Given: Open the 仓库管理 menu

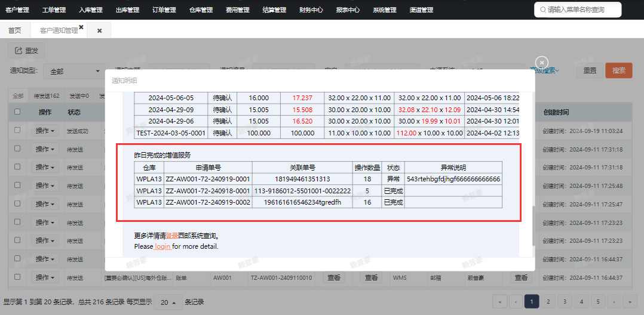Looking at the screenshot, I should (x=201, y=10).
